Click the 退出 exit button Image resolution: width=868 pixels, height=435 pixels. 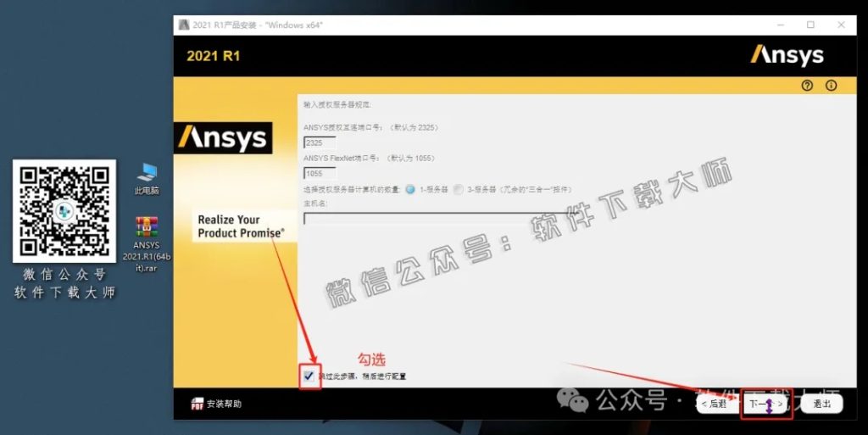[x=822, y=404]
